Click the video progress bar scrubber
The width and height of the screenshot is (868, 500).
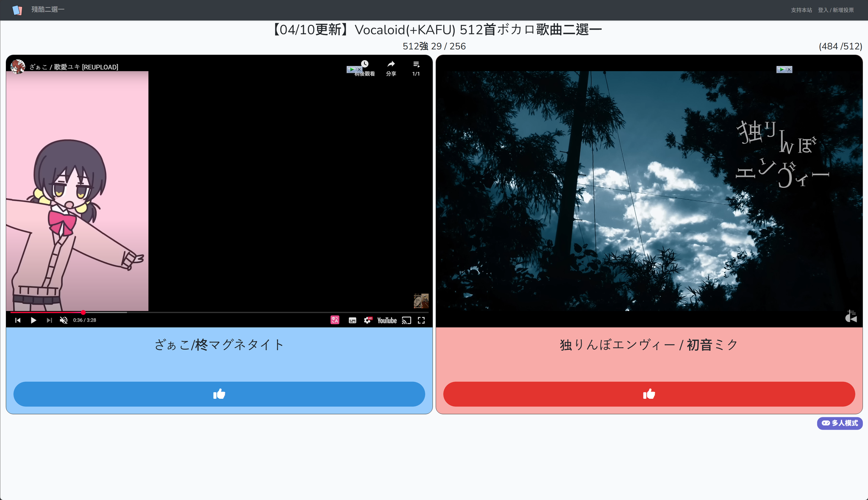83,312
